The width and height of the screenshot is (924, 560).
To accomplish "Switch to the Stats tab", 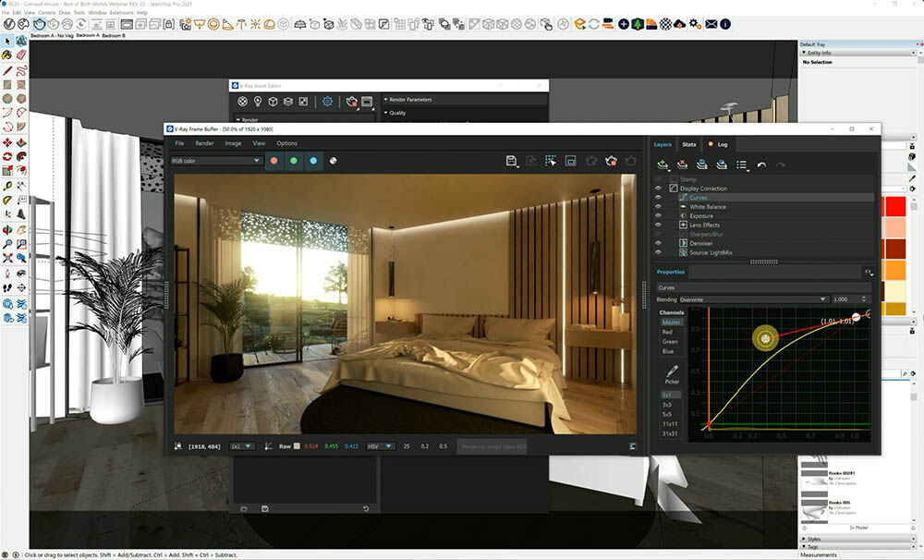I will (689, 145).
